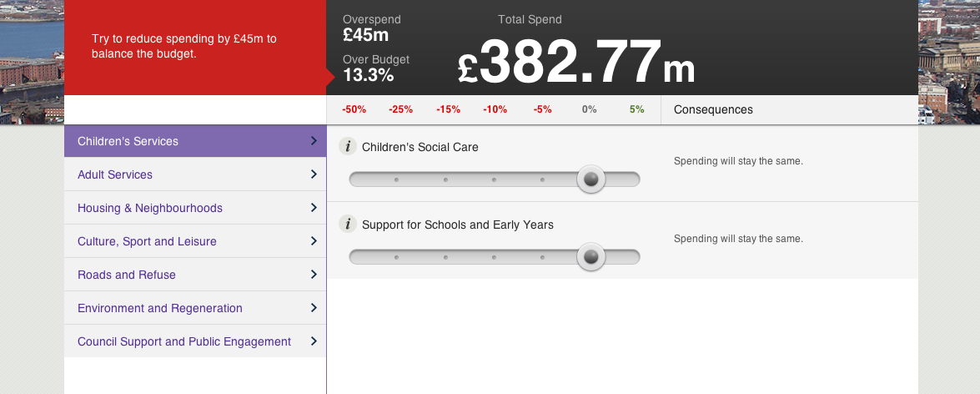Viewport: 980px width, 394px height.
Task: Click info icon for Support for Schools
Action: tap(349, 225)
